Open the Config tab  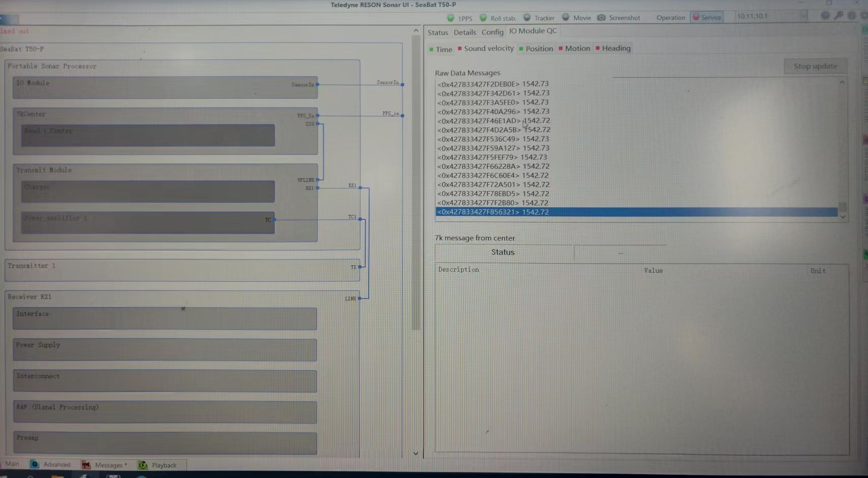tap(492, 32)
